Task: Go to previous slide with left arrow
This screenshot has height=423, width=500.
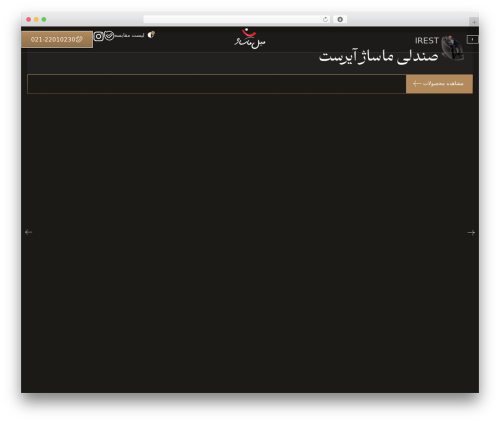Action: pyautogui.click(x=29, y=232)
